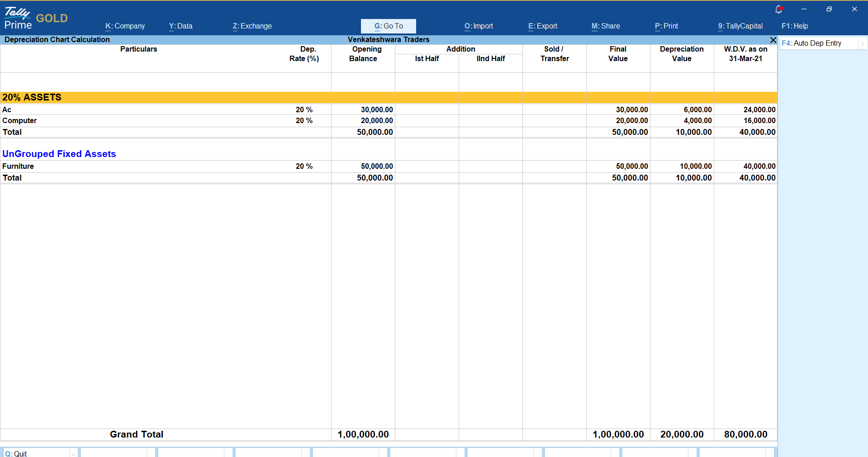This screenshot has width=868, height=457.
Task: Expand the chevron beside Auto Dep Entry
Action: 863,43
